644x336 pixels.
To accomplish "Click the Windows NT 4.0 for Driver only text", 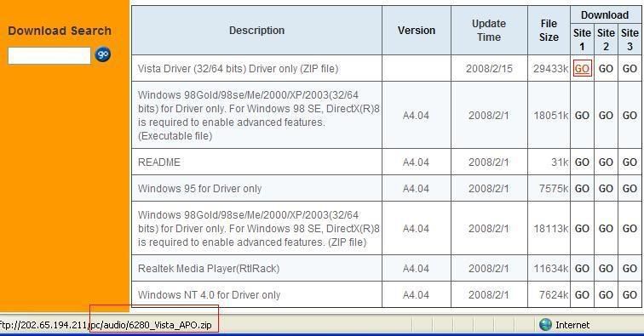I will [209, 294].
